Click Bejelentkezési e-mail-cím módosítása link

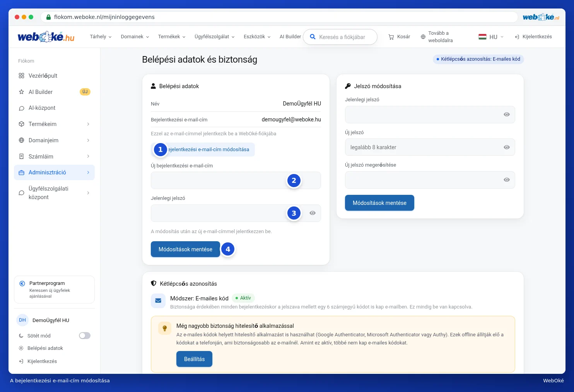(203, 150)
